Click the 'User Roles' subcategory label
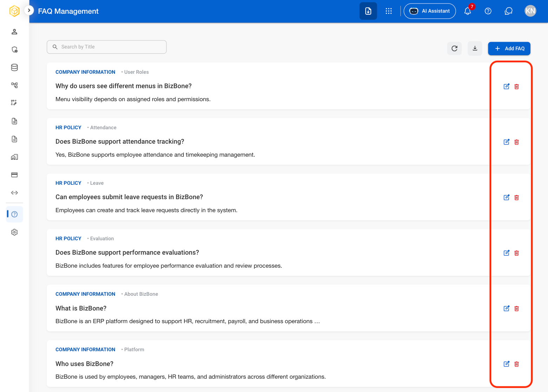The height and width of the screenshot is (392, 548). point(136,72)
